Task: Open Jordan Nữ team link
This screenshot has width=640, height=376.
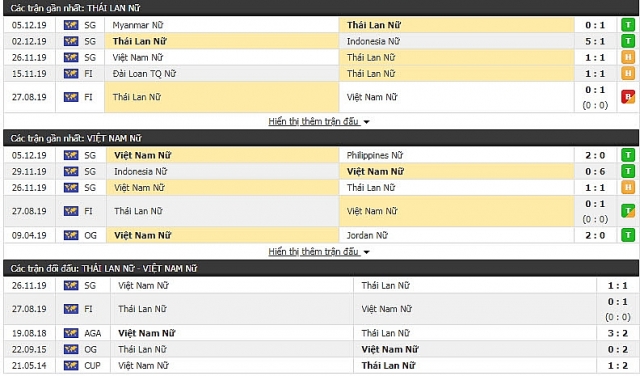Action: [367, 235]
